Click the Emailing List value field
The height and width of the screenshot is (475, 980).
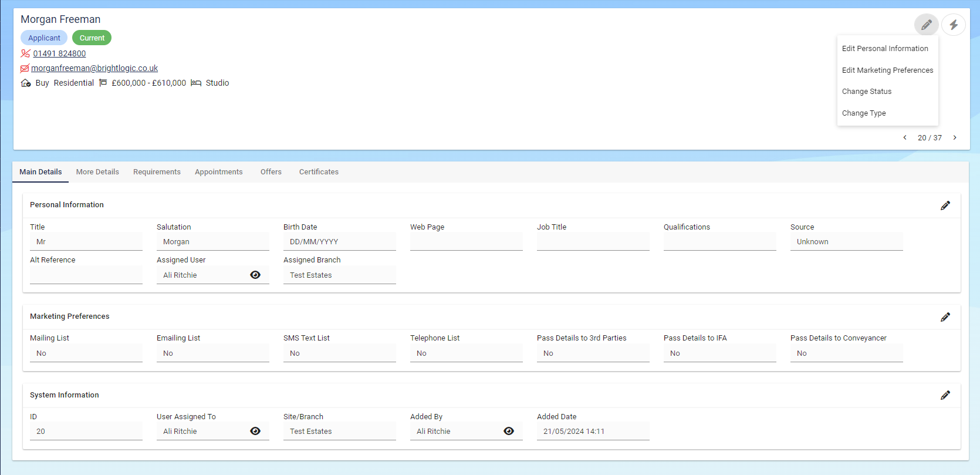coord(213,353)
